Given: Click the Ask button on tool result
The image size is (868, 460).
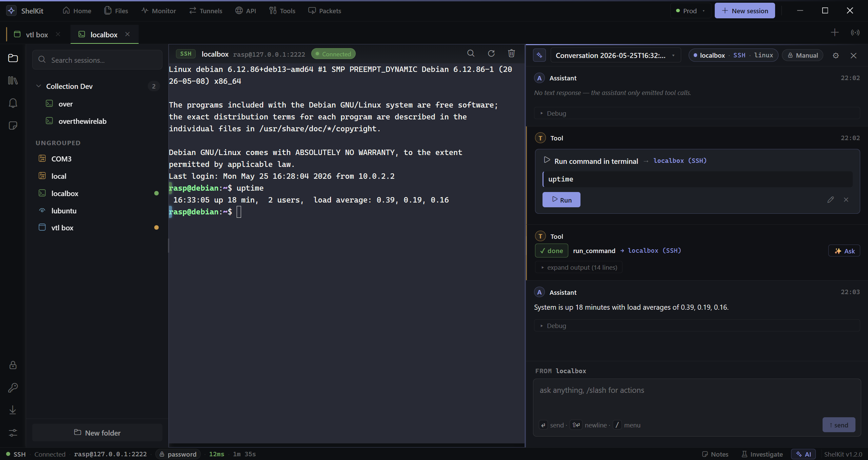Looking at the screenshot, I should tap(844, 251).
